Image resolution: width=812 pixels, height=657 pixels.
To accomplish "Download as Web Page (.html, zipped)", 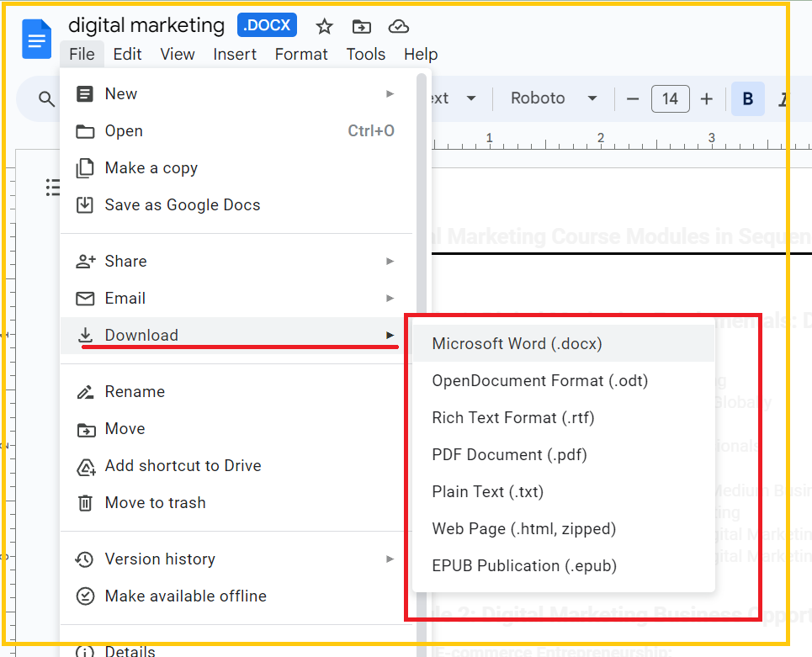I will pos(564,528).
